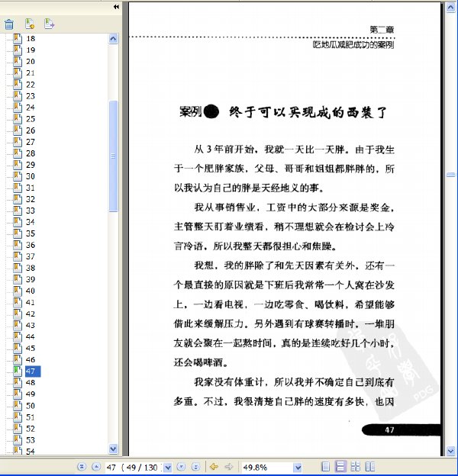Select highlighted bookmark 47

tap(32, 371)
